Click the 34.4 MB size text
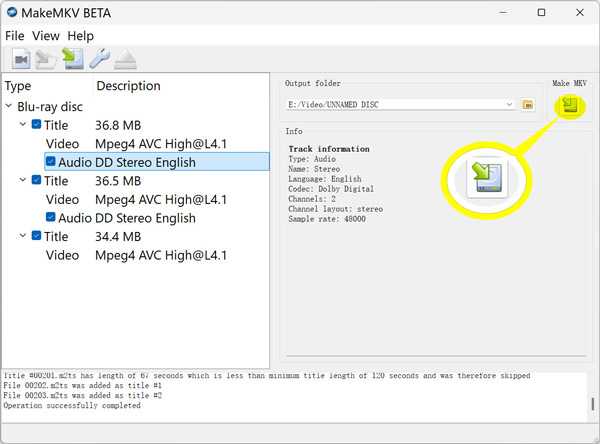 coord(118,237)
